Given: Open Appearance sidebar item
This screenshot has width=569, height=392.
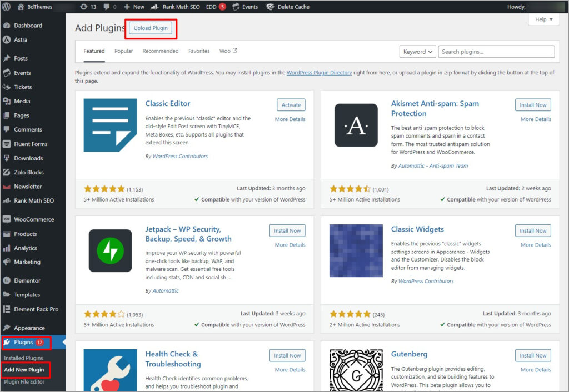Looking at the screenshot, I should pos(29,328).
